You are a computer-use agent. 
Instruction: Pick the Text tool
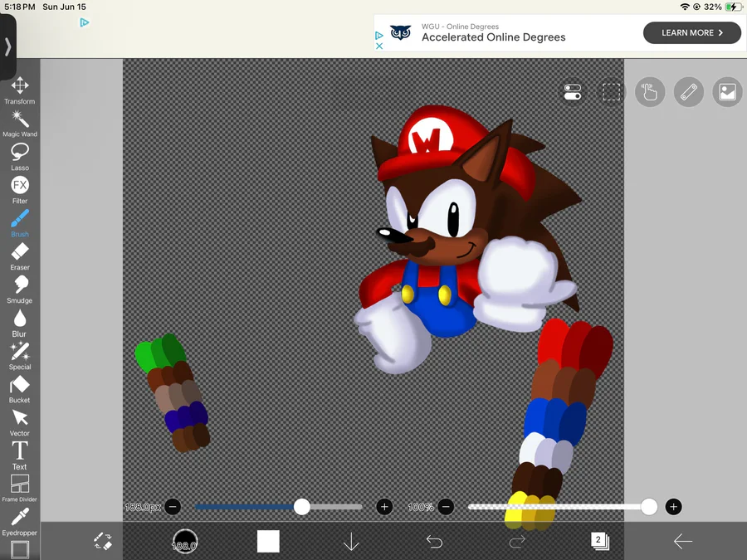20,455
